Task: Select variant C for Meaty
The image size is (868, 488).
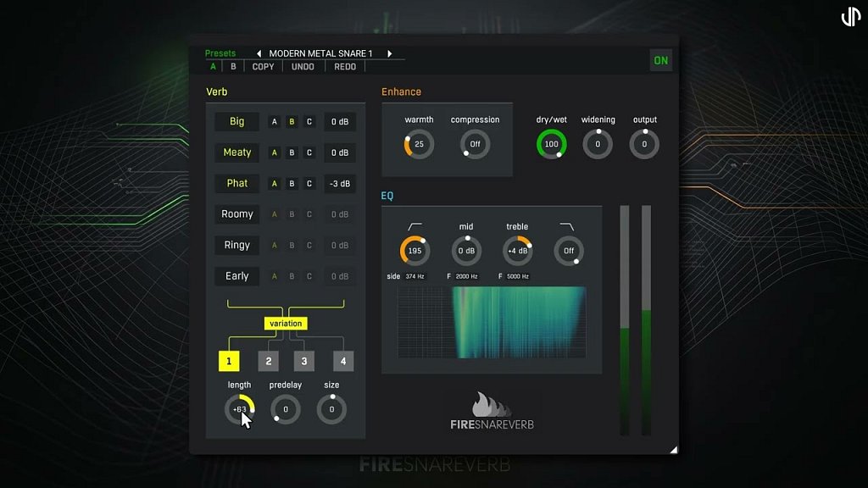Action: (309, 152)
